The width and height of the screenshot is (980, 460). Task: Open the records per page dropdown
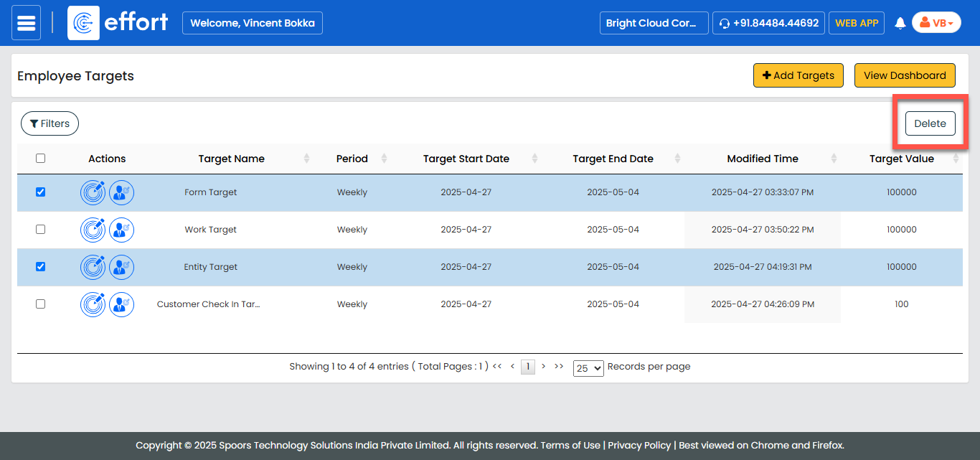[588, 368]
